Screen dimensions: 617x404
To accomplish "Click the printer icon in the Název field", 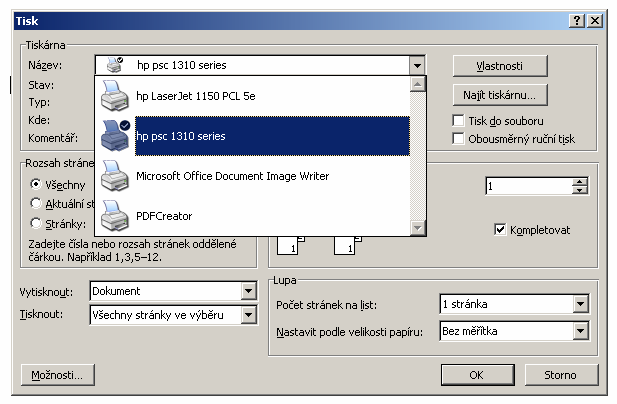I will [x=115, y=65].
